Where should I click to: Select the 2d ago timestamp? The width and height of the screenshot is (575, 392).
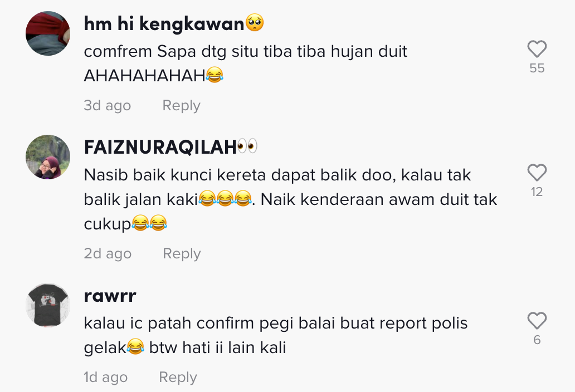coord(108,253)
